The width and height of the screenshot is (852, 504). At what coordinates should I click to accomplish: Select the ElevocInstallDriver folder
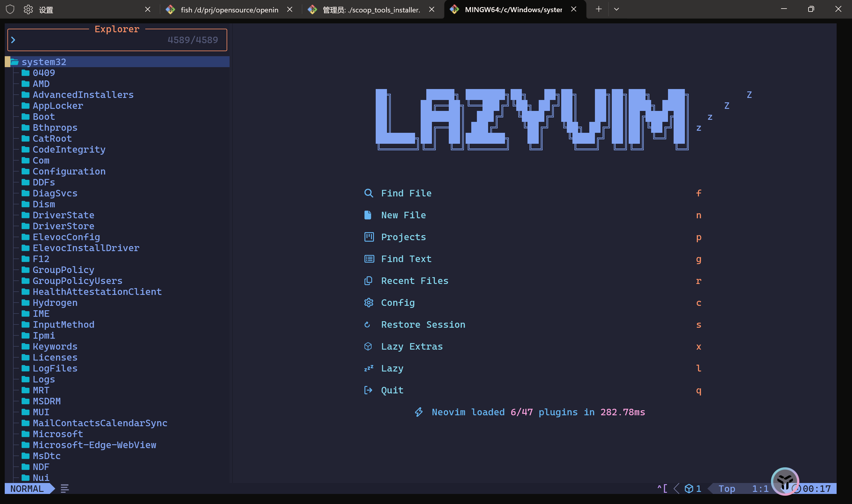(117, 248)
